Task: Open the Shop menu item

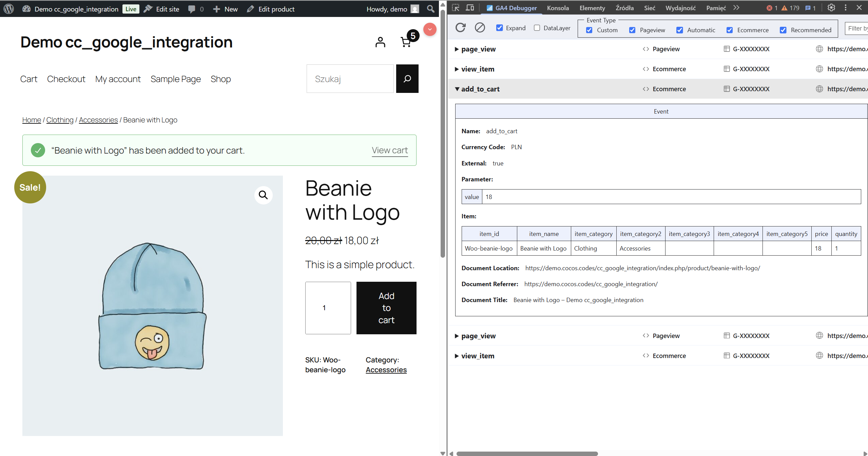Action: pyautogui.click(x=220, y=79)
